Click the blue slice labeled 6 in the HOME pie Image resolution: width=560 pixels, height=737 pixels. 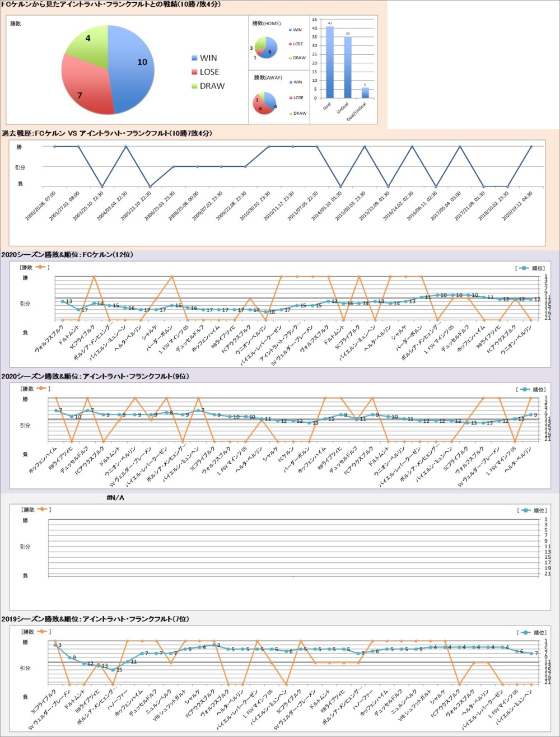tap(270, 48)
